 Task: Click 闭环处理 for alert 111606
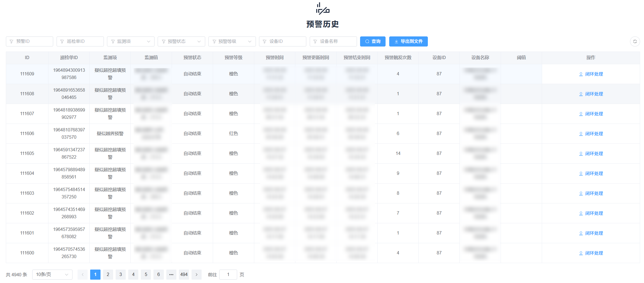coord(591,134)
